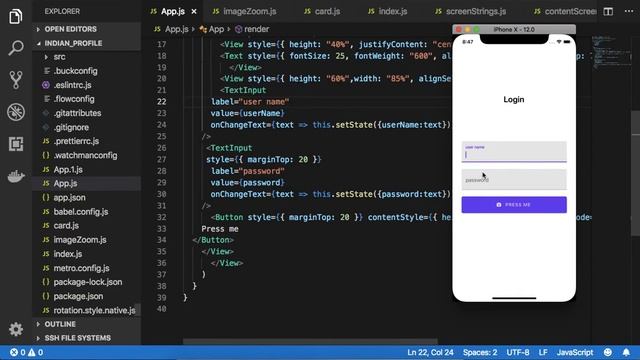Click the feedback smiley in status bar
Screen dimensions: 640x360
pyautogui.click(x=608, y=352)
